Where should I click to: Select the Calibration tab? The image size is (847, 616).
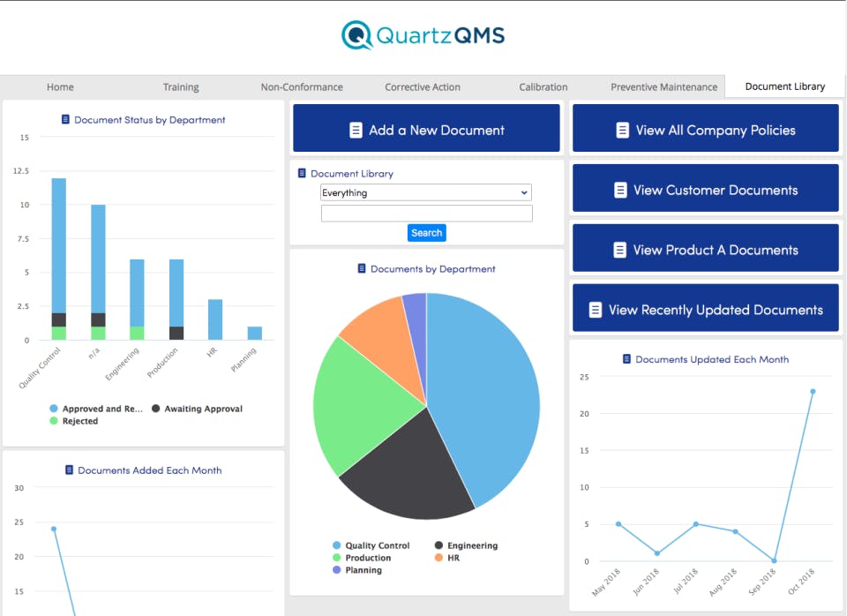pos(543,87)
